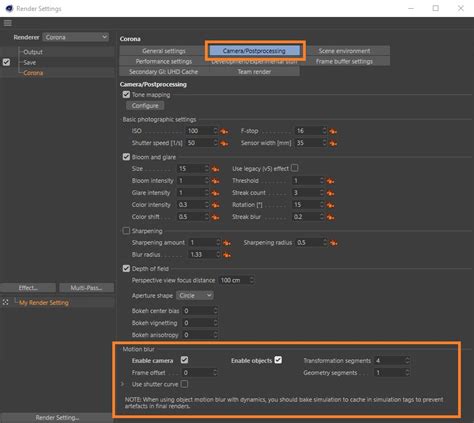Click the Streak blur keyframe icon

(x=330, y=217)
